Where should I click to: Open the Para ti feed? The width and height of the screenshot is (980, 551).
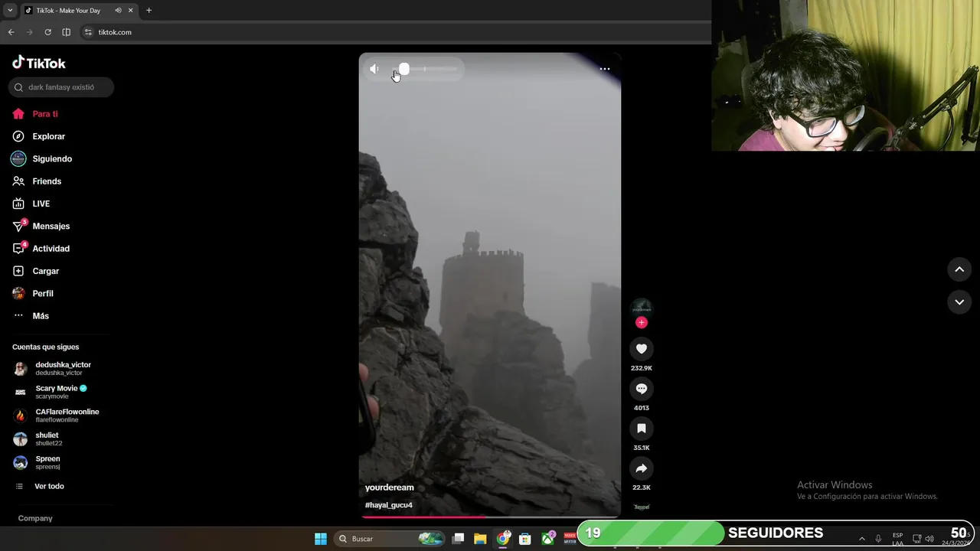(35, 114)
